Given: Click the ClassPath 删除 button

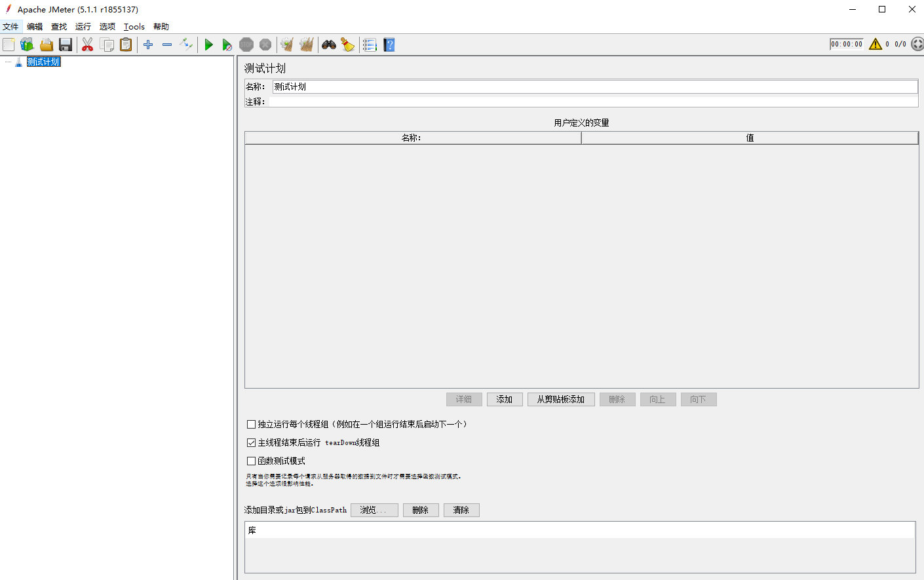Looking at the screenshot, I should [421, 510].
